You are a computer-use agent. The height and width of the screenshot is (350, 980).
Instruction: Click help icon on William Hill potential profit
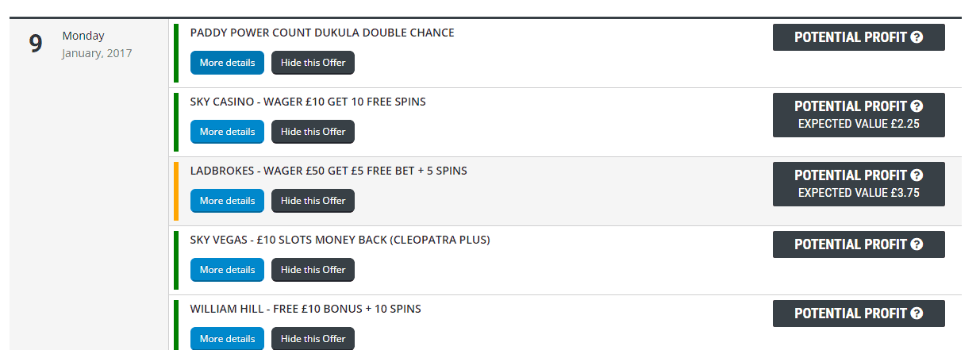click(917, 313)
